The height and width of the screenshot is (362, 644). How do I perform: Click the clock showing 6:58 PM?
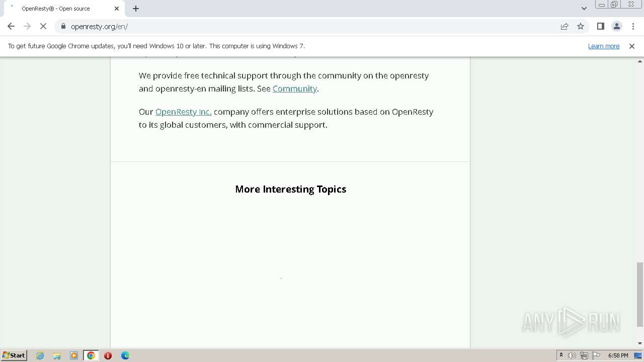[x=618, y=355]
